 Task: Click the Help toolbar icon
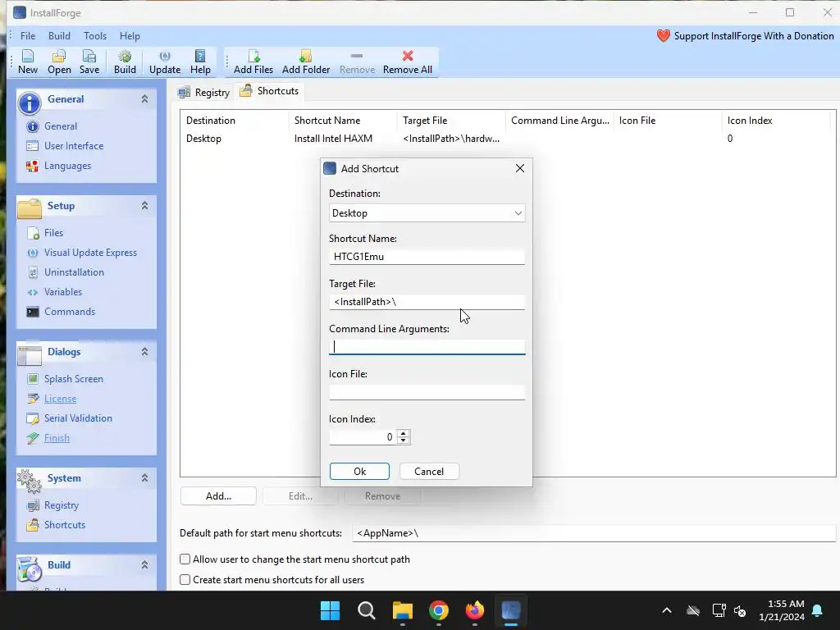pyautogui.click(x=200, y=62)
